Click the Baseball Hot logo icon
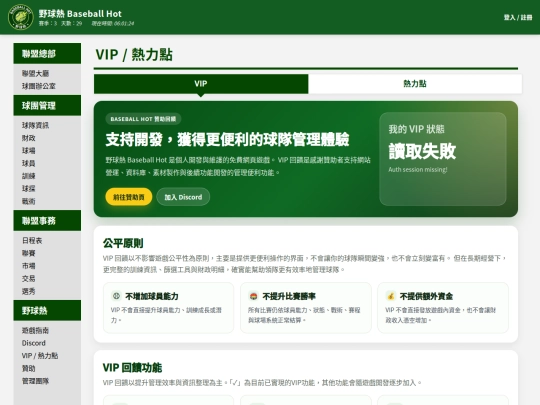This screenshot has width=540, height=405. pos(21,17)
